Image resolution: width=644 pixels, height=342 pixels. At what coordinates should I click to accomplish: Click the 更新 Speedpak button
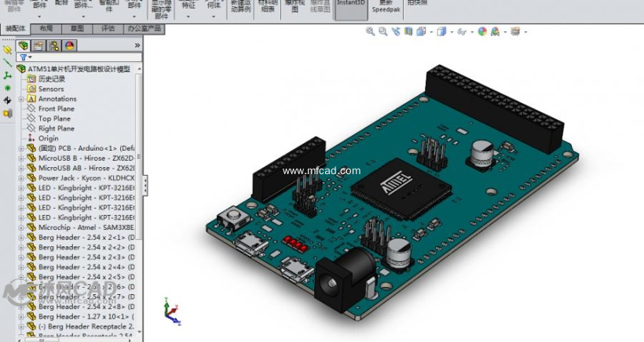coord(386,6)
